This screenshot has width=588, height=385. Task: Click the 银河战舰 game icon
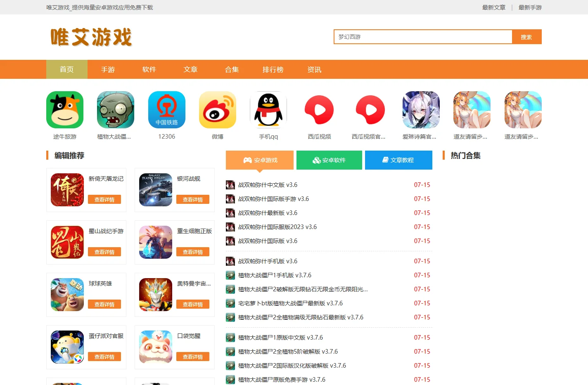(156, 190)
